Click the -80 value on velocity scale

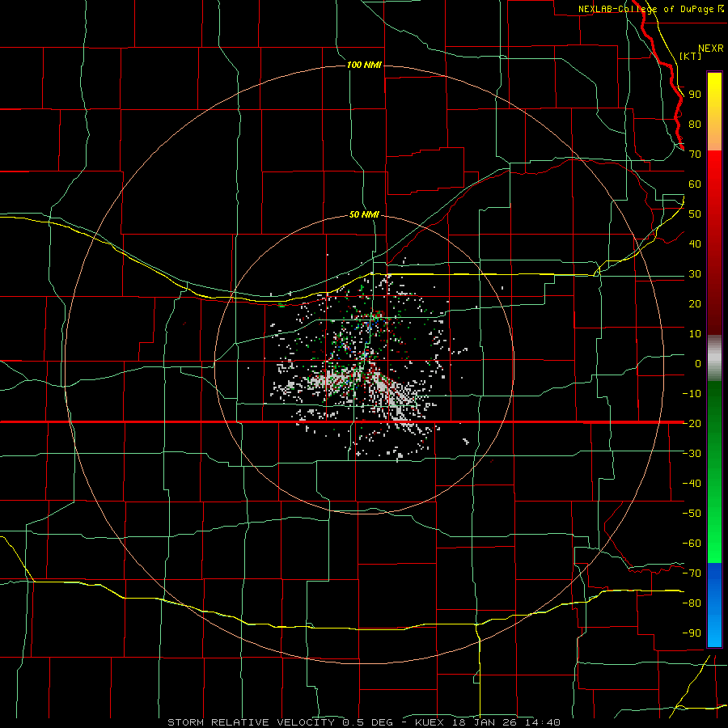(692, 603)
